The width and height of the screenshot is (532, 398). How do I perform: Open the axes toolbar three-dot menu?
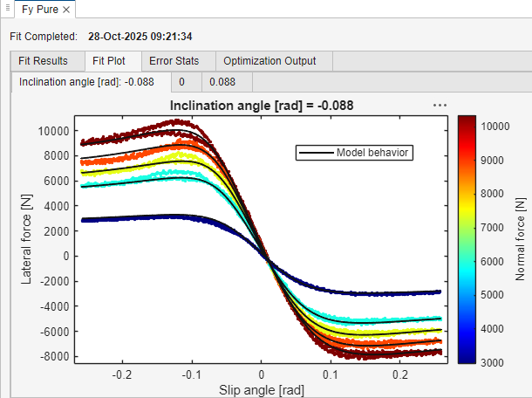tap(440, 106)
